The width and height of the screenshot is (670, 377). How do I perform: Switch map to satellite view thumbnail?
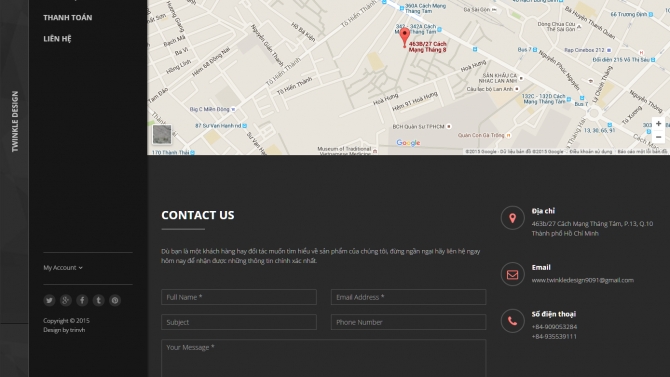(x=162, y=135)
